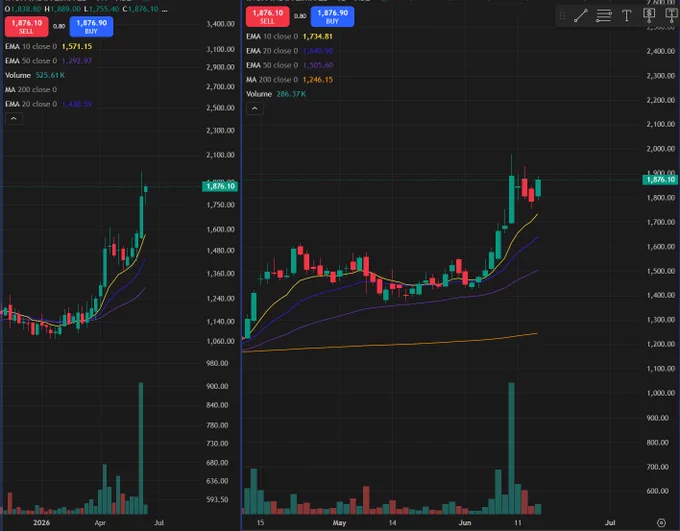
Task: Click the right chart SELL 1,876.10 button
Action: [268, 16]
